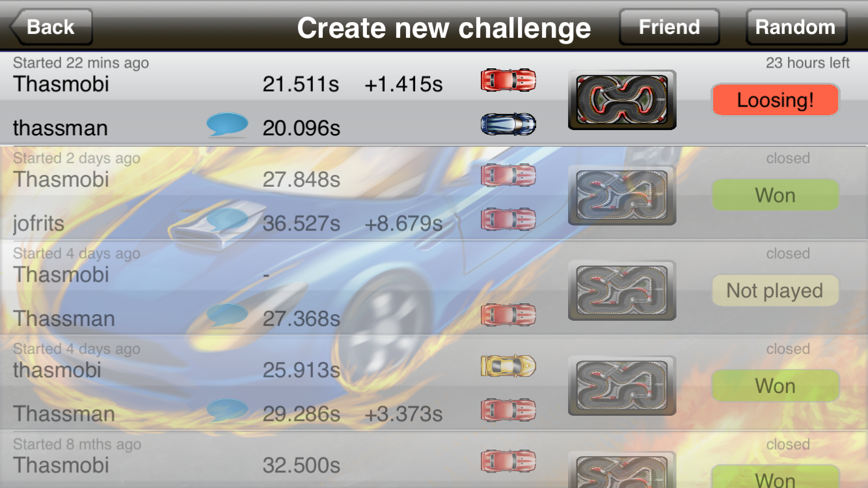Open the track thumbnail in the Not played challenge
868x488 pixels.
click(622, 291)
